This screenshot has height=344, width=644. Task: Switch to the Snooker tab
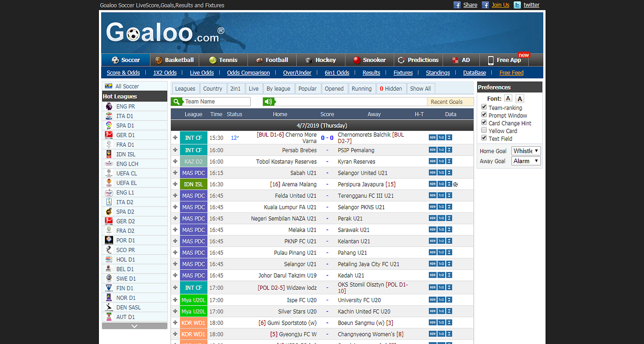point(369,60)
